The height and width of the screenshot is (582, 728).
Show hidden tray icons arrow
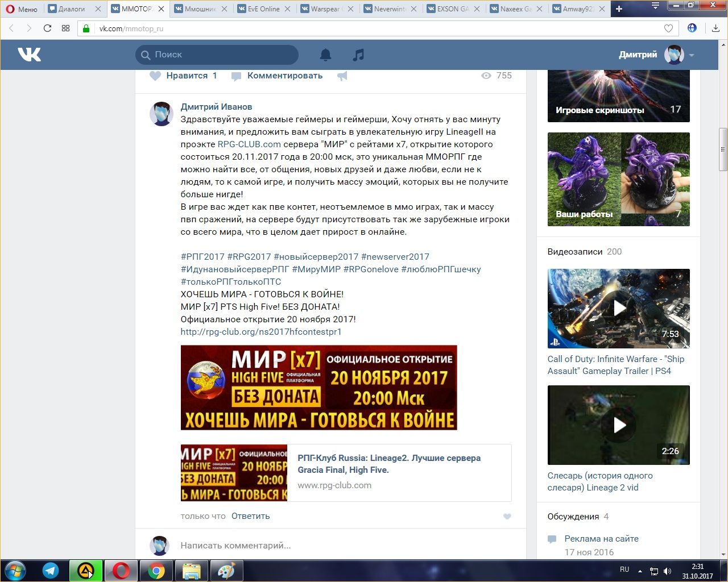click(x=640, y=571)
